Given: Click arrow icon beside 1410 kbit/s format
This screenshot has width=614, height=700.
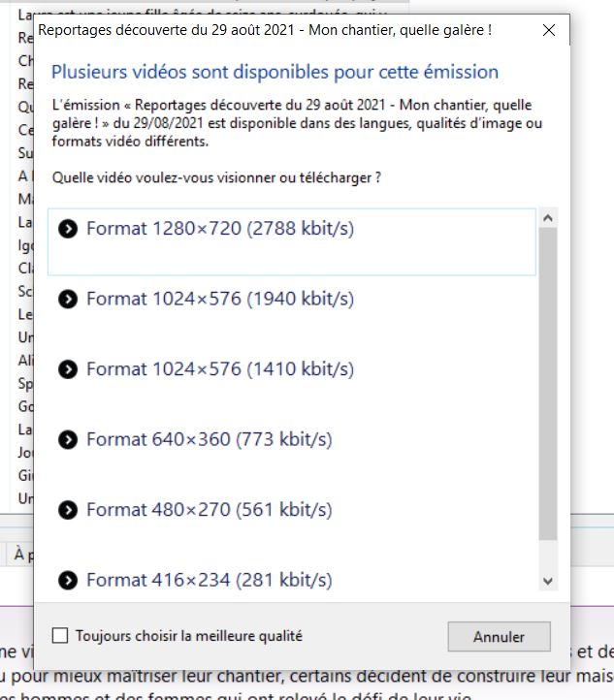Looking at the screenshot, I should point(68,369).
